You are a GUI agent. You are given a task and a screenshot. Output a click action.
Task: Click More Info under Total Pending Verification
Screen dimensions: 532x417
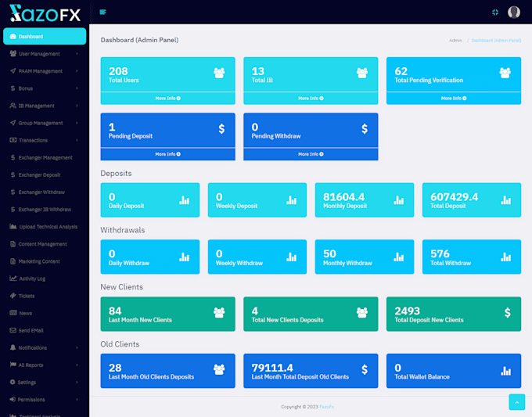pyautogui.click(x=454, y=98)
